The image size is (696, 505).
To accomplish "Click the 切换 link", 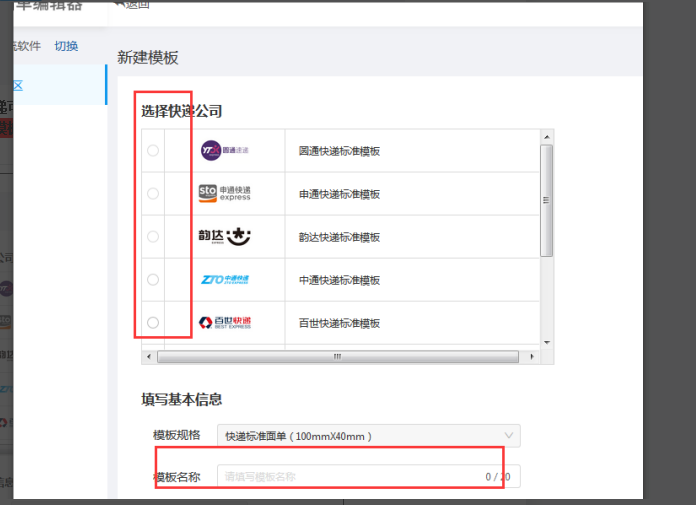I will coord(66,46).
